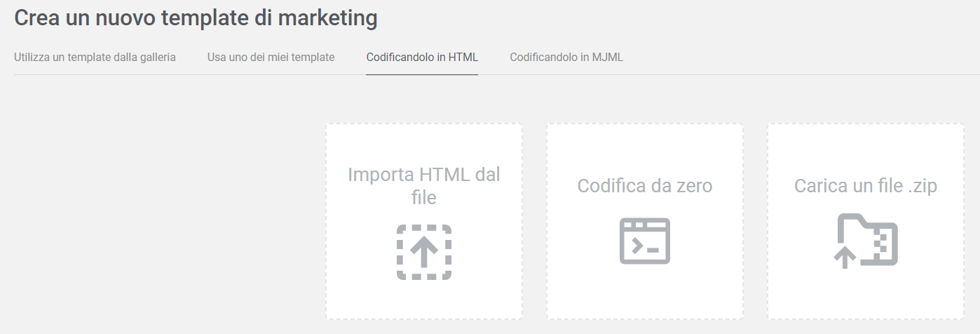Click the upward arrow inside the dashed square

coord(424,252)
